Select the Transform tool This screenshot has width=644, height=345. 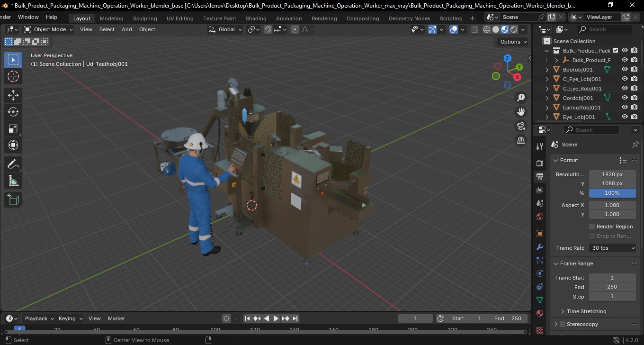[x=13, y=145]
